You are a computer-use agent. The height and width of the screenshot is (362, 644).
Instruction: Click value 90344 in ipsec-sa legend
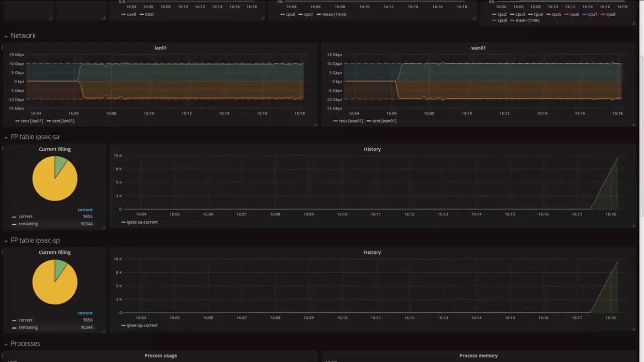pyautogui.click(x=87, y=224)
